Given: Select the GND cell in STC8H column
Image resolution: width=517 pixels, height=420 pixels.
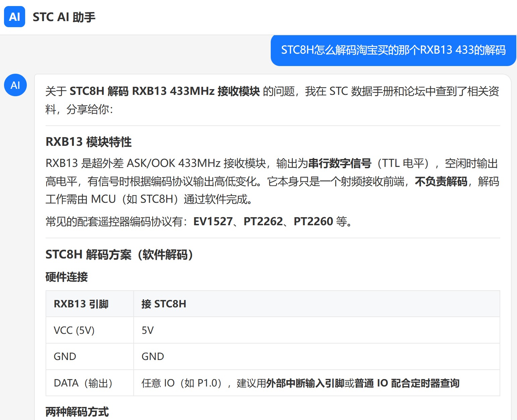Looking at the screenshot, I should [317, 356].
